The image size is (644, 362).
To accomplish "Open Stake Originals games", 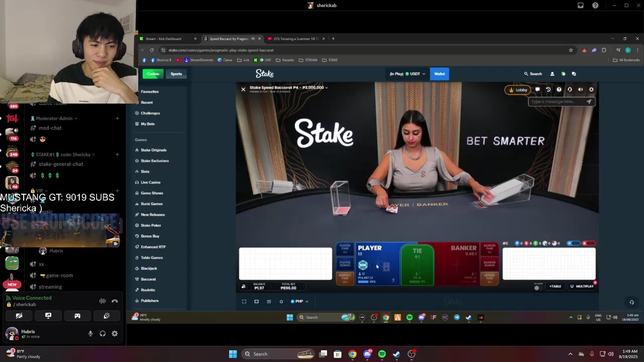I will tap(153, 150).
